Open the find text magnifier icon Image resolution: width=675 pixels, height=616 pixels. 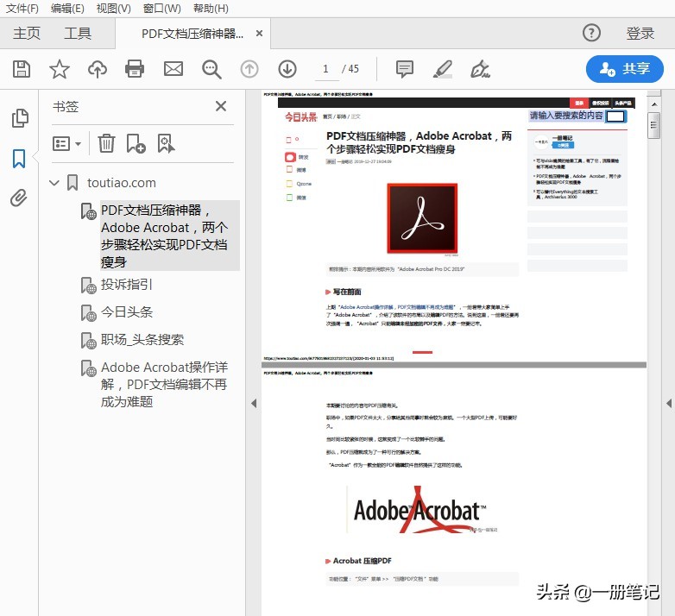(211, 69)
